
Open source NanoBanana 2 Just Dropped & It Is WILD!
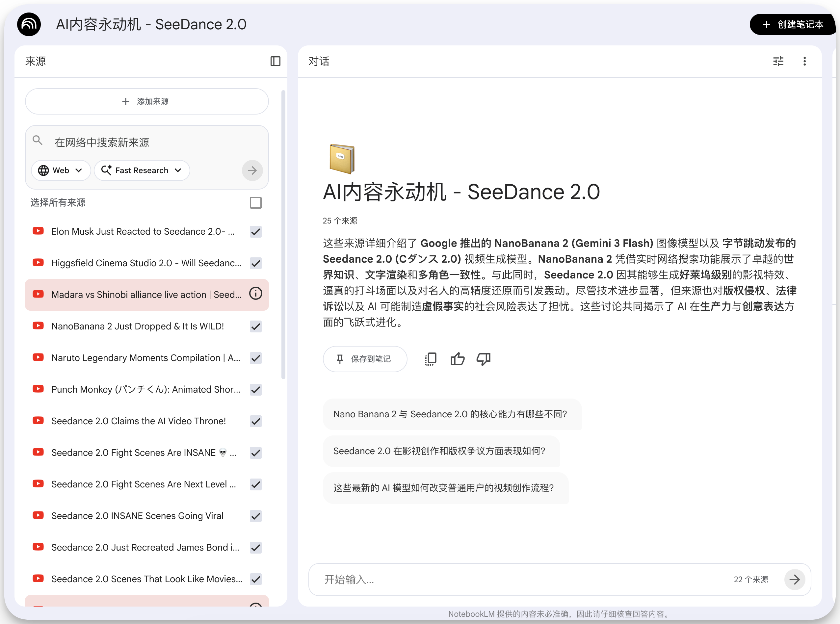(x=138, y=326)
